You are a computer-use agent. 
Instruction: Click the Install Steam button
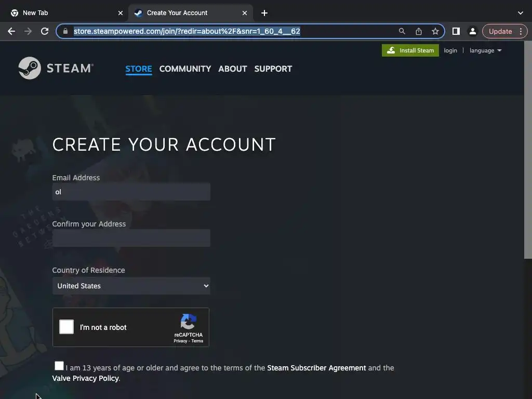pos(410,50)
